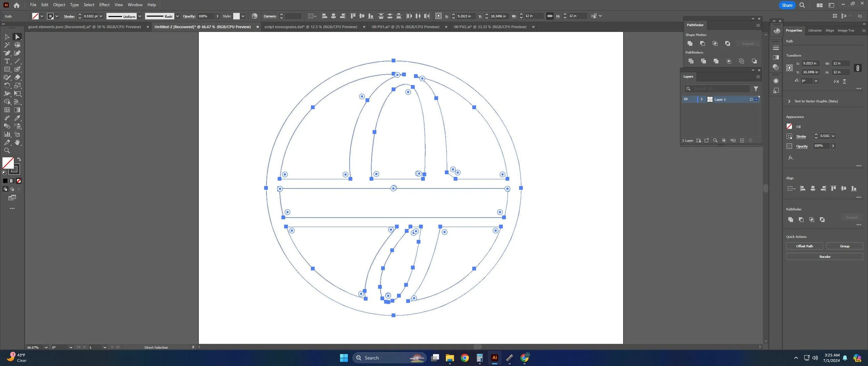Viewport: 868px width, 366px height.
Task: Switch to the Libraries panel tab
Action: 815,31
